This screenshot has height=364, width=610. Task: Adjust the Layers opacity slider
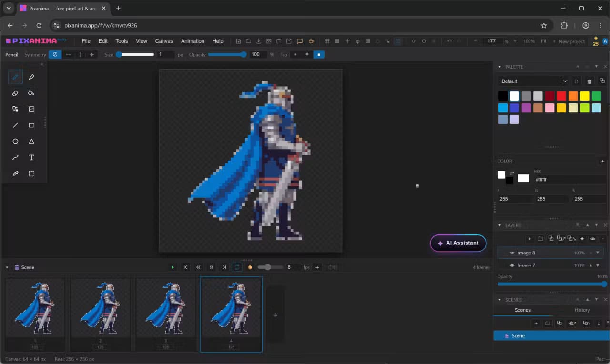(552, 284)
